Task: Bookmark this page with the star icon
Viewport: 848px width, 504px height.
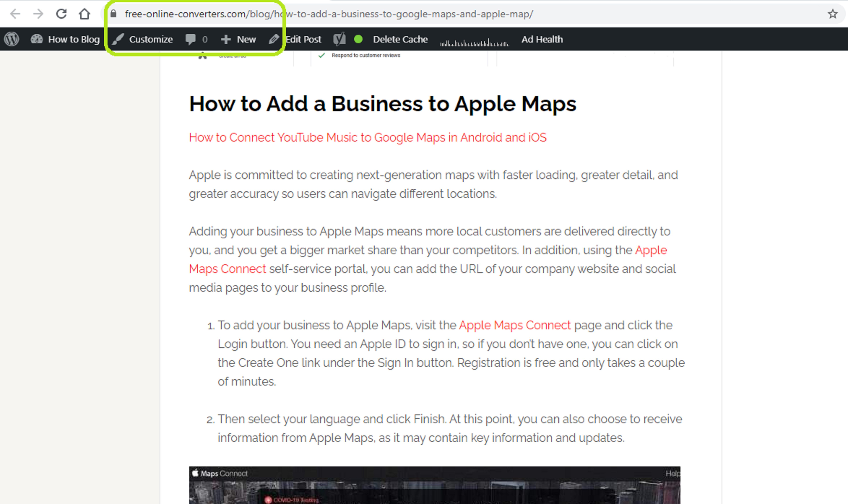Action: coord(832,14)
